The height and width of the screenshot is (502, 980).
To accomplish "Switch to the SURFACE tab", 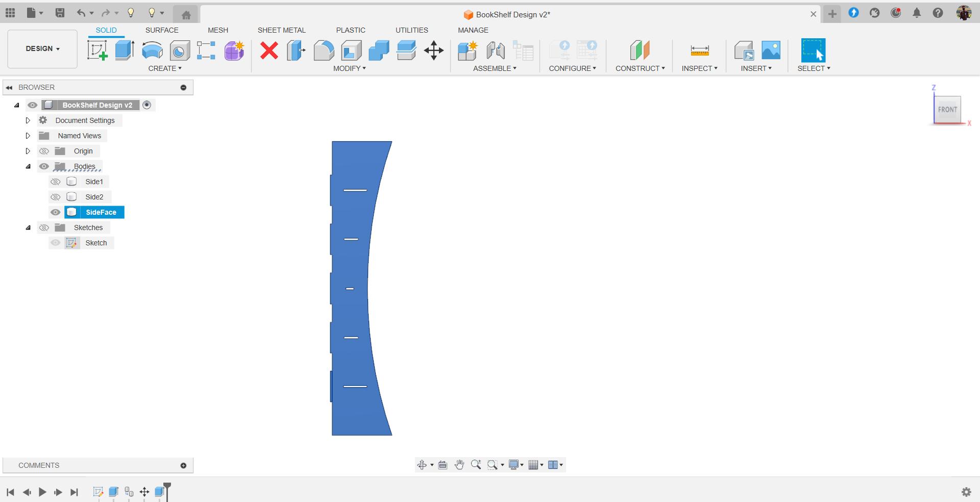I will pyautogui.click(x=162, y=30).
